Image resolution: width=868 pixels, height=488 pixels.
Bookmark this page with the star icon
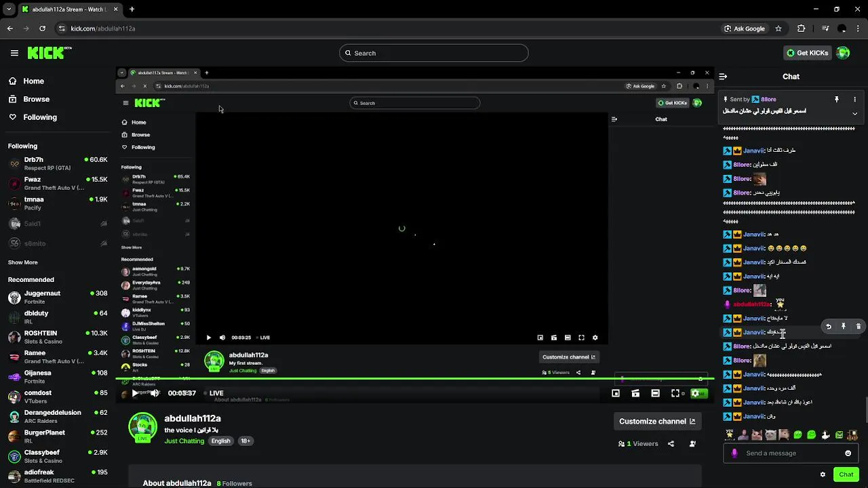778,28
